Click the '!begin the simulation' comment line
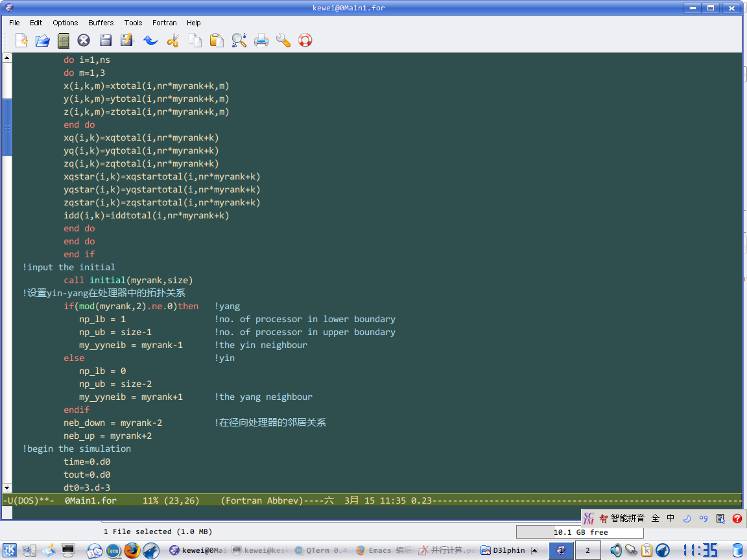The height and width of the screenshot is (560, 747). (x=77, y=449)
